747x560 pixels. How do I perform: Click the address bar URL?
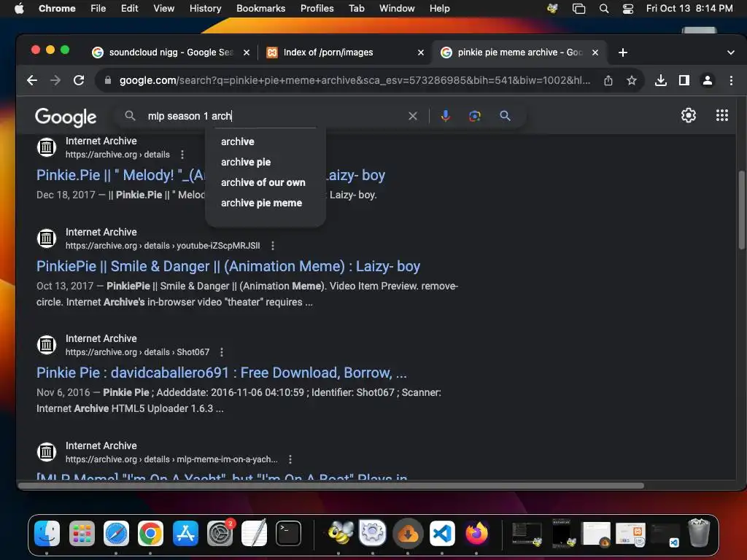355,80
